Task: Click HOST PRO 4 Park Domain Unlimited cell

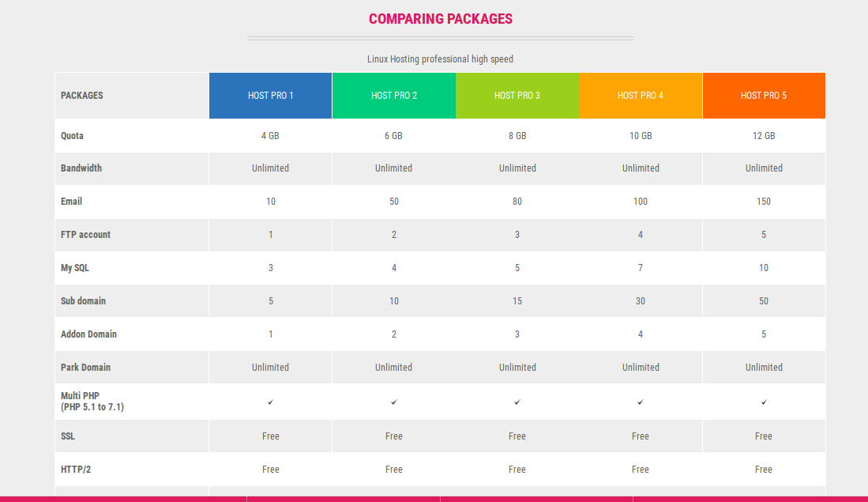Action: (641, 368)
